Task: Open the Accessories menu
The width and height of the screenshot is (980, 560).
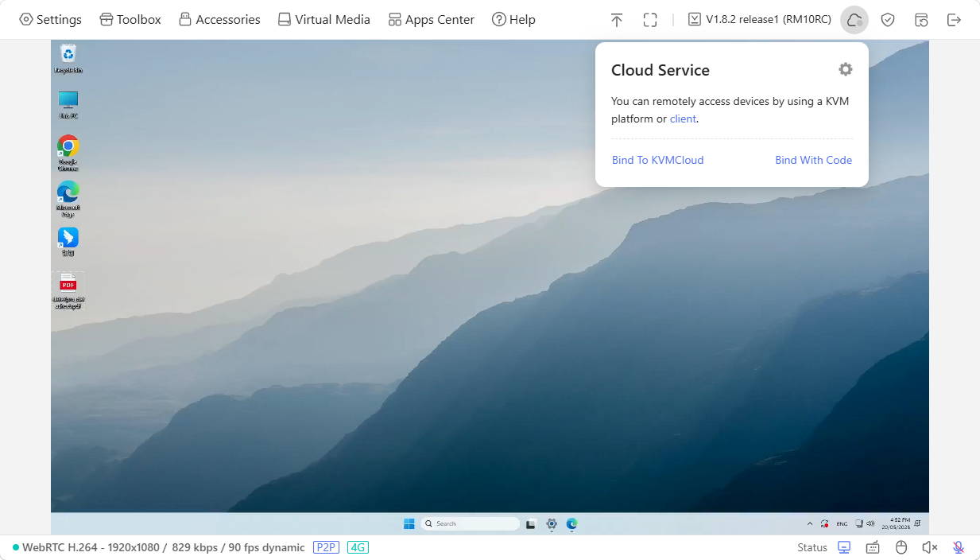Action: [219, 19]
